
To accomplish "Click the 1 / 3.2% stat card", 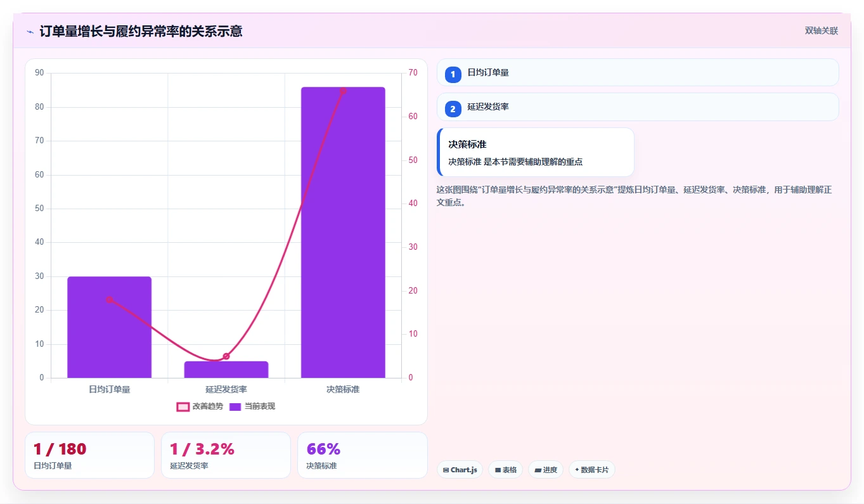I will click(x=226, y=455).
